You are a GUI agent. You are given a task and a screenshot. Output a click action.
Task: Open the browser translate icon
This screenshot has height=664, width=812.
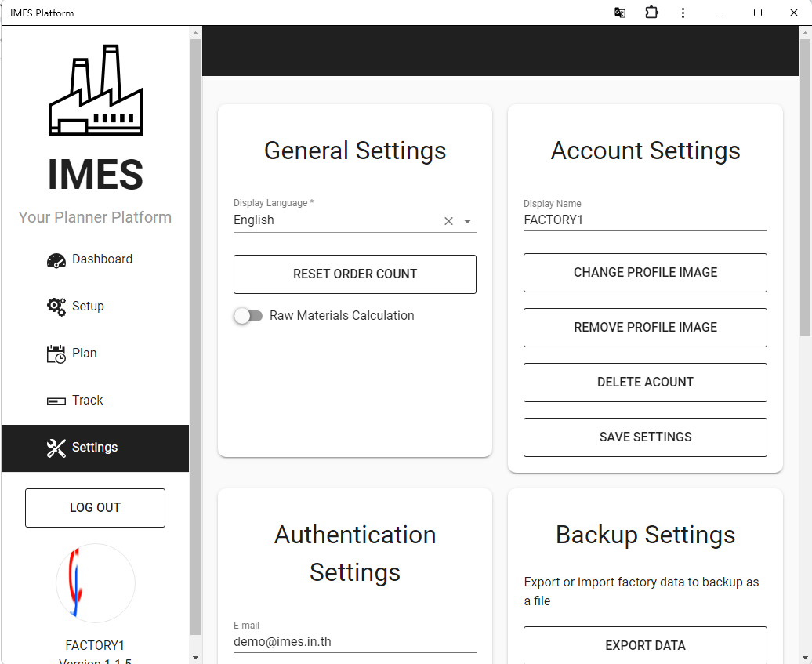(619, 13)
